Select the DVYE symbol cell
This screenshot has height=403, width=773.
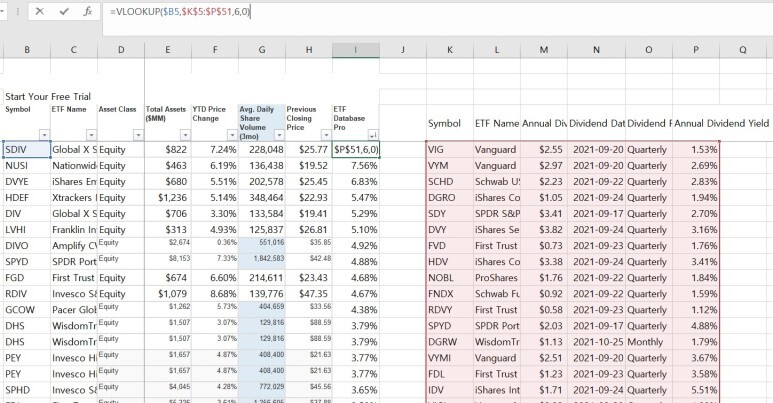[x=27, y=182]
